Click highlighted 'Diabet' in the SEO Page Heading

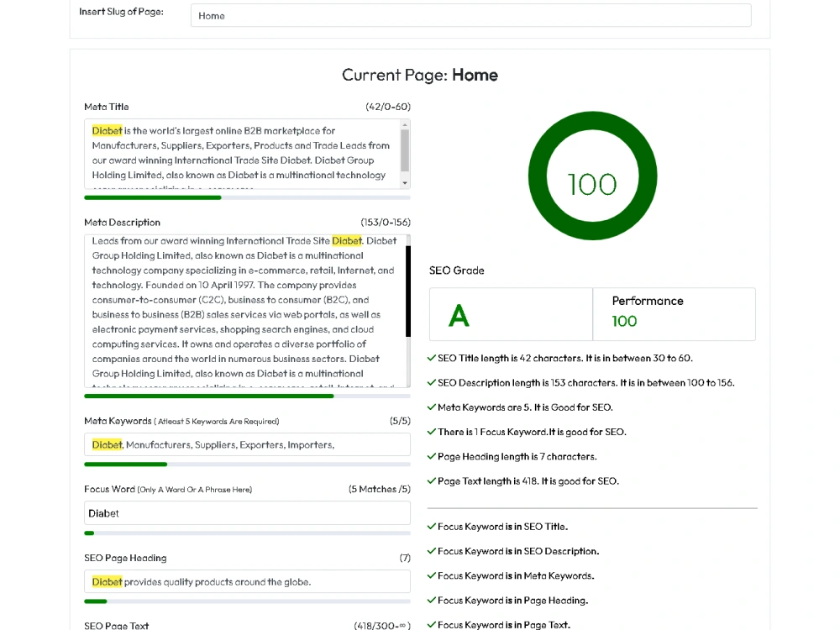(x=108, y=582)
